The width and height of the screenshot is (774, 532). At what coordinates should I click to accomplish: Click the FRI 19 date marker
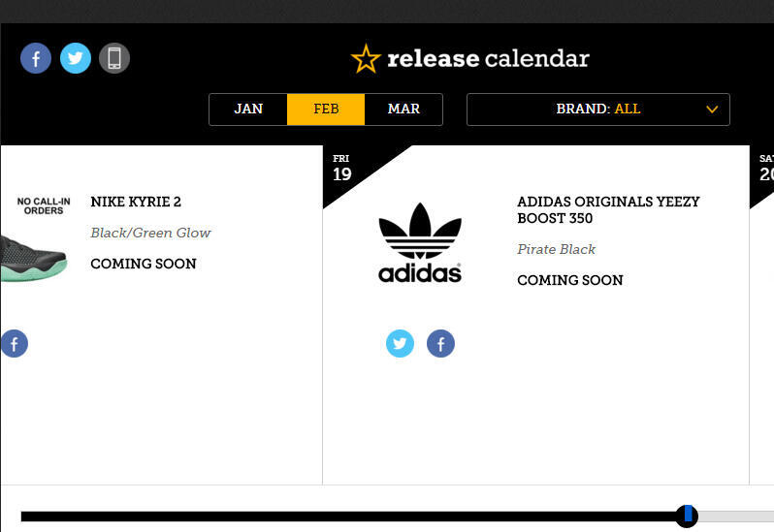click(341, 169)
